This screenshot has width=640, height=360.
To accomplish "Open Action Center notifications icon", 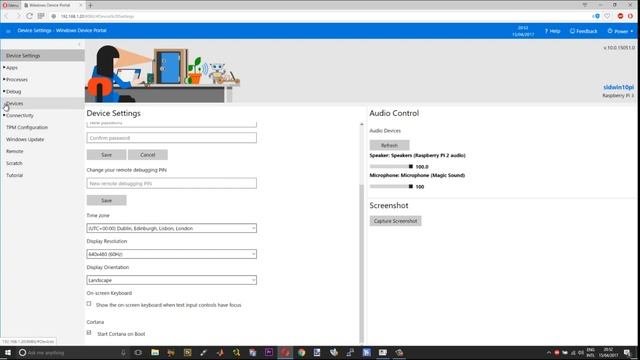I will [627, 353].
